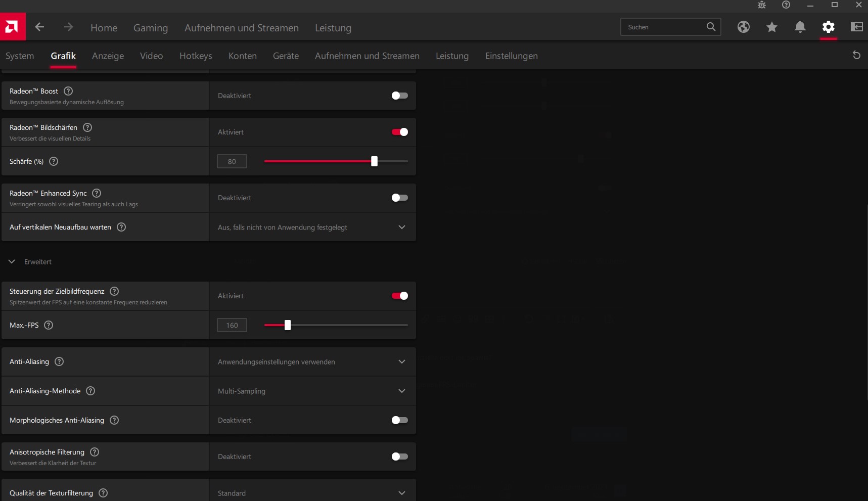Click the AMD Radeon logo
The image size is (868, 501).
(x=11, y=27)
